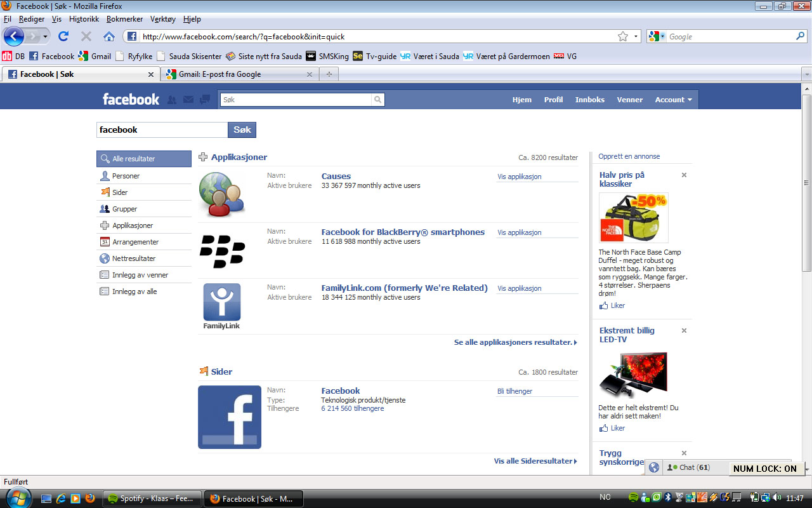This screenshot has width=812, height=508.
Task: Click Opprett en annonse link
Action: point(629,156)
